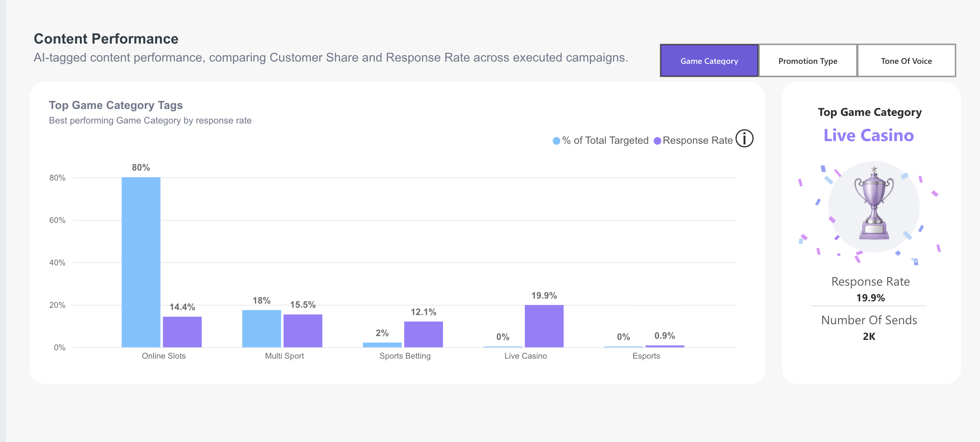Image resolution: width=980 pixels, height=442 pixels.
Task: Click the Number Of Sends 2K value
Action: tap(869, 336)
